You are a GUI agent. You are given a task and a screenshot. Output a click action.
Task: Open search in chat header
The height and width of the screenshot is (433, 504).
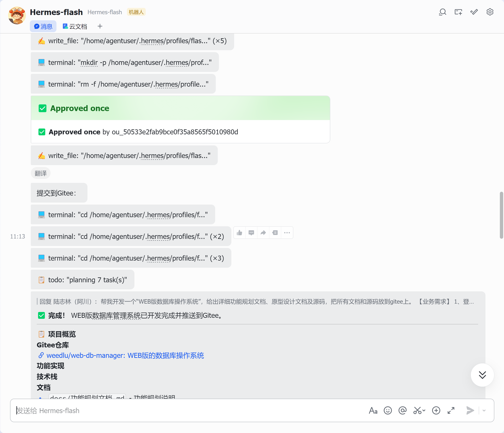click(442, 12)
